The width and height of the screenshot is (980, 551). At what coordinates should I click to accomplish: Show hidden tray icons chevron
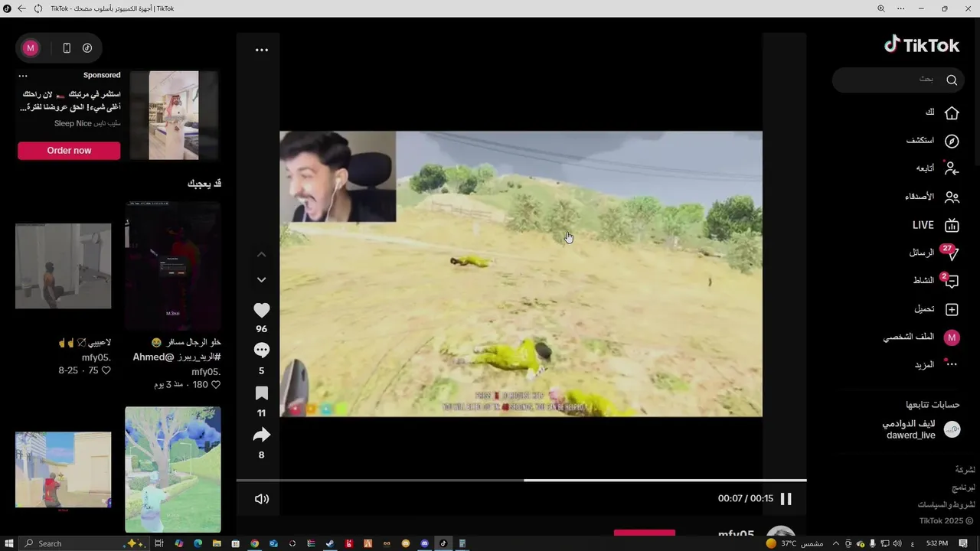coord(835,543)
